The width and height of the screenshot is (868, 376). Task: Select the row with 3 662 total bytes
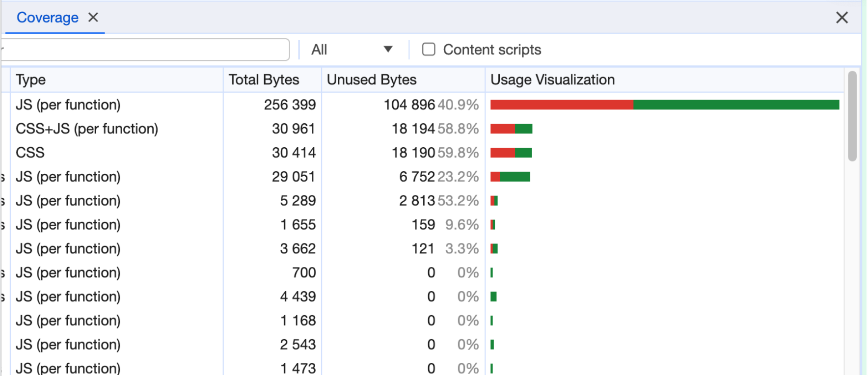[x=422, y=249]
